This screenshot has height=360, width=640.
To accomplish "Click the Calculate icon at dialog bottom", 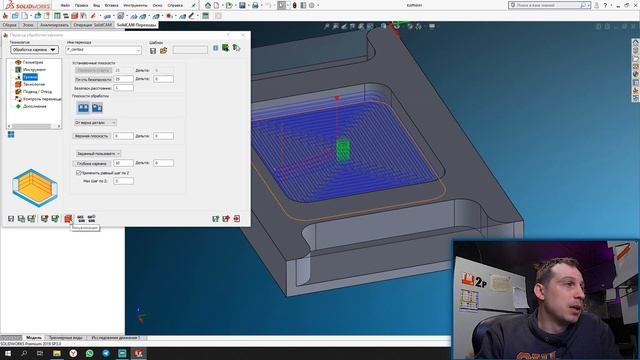I will point(44,219).
